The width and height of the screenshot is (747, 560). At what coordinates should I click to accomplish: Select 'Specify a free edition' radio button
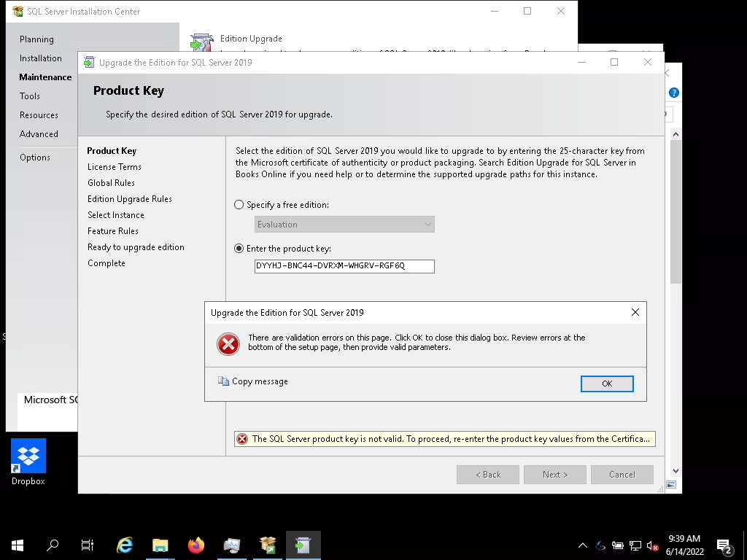click(x=239, y=205)
